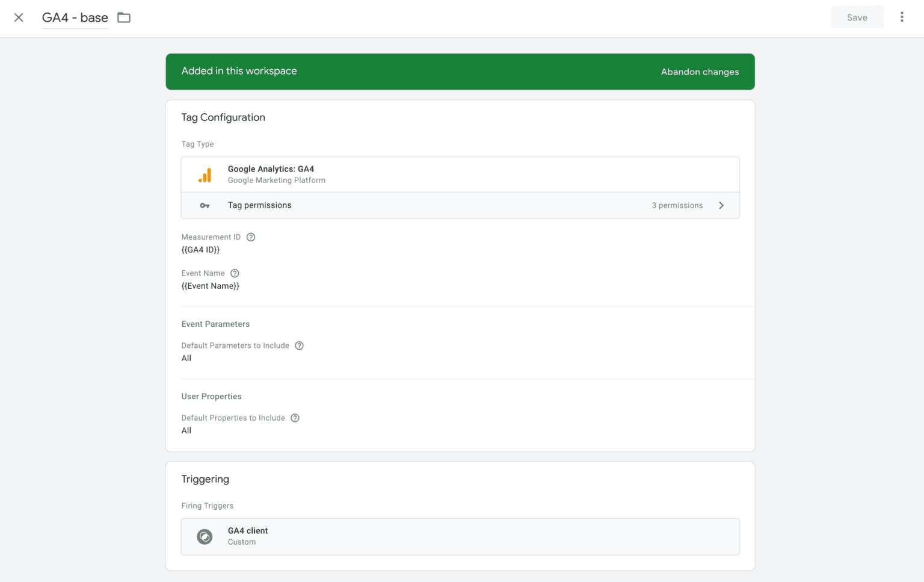Click the User Properties heading
The width and height of the screenshot is (924, 582).
pyautogui.click(x=211, y=397)
